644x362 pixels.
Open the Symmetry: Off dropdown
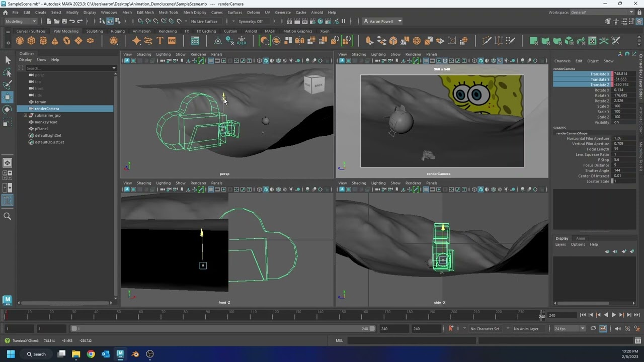[250, 21]
